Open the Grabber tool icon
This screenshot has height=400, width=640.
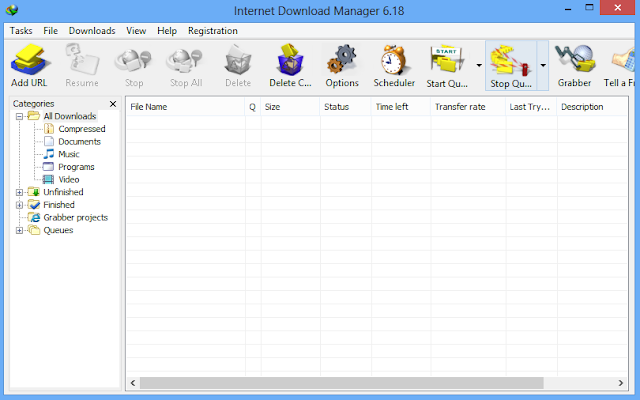coord(575,60)
